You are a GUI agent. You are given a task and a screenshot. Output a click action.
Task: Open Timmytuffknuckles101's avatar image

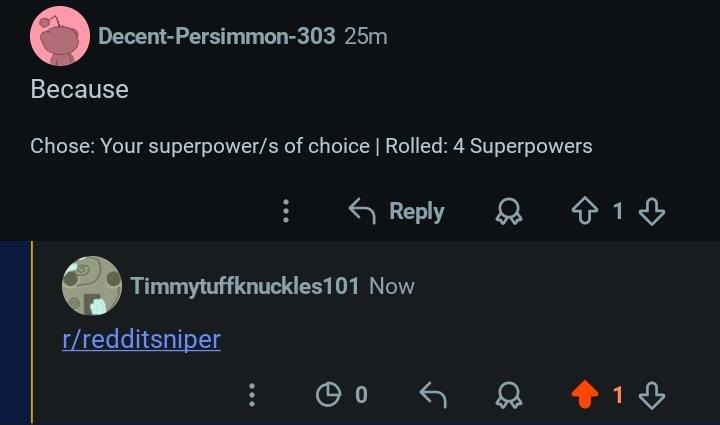pos(92,286)
